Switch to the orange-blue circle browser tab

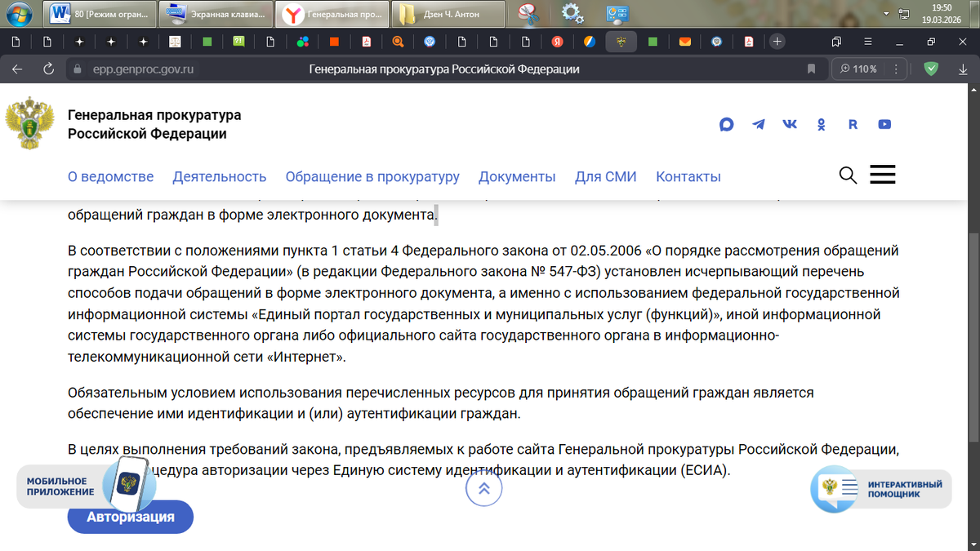point(589,42)
